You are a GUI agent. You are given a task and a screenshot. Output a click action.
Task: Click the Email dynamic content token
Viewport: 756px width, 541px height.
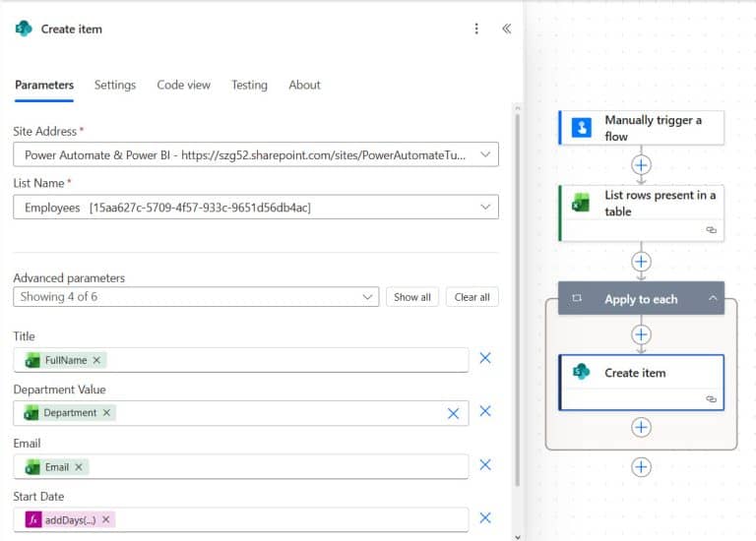coord(56,467)
